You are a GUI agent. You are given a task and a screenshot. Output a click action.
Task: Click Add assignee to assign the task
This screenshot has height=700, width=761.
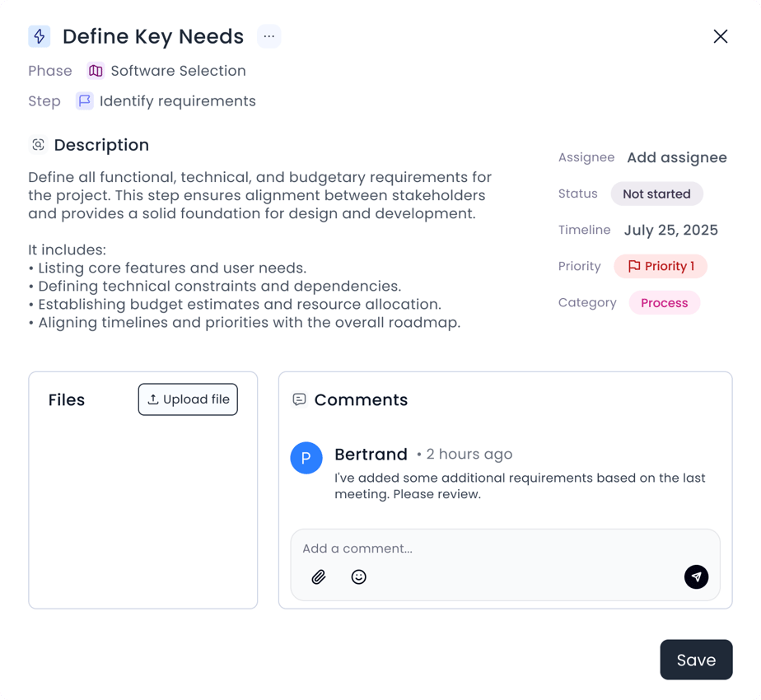point(677,157)
